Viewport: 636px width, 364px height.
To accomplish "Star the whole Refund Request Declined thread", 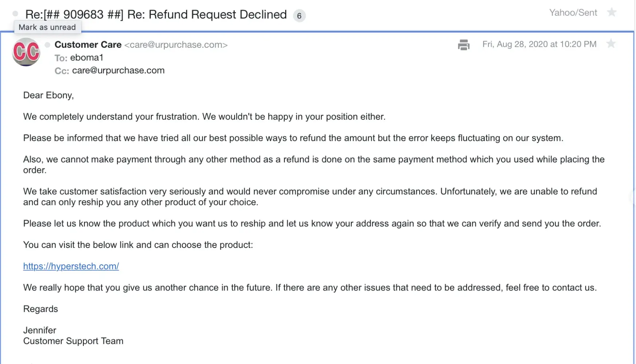I will (612, 13).
